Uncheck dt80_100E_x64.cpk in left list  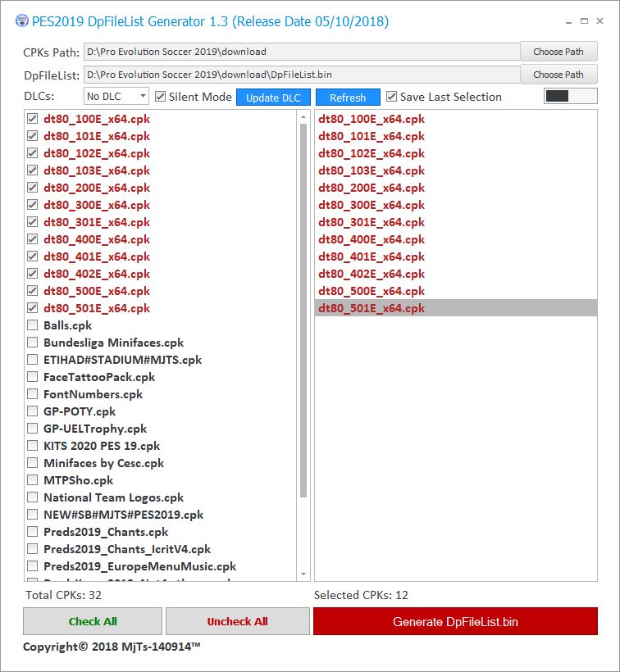click(x=33, y=119)
